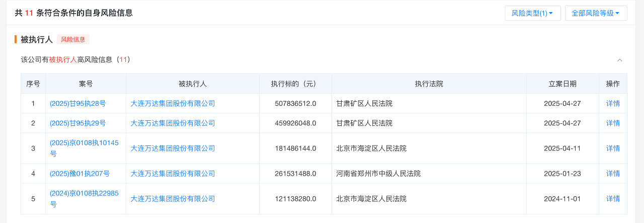Open the 全部风险等级 dropdown filter
The width and height of the screenshot is (644, 223).
pos(596,13)
